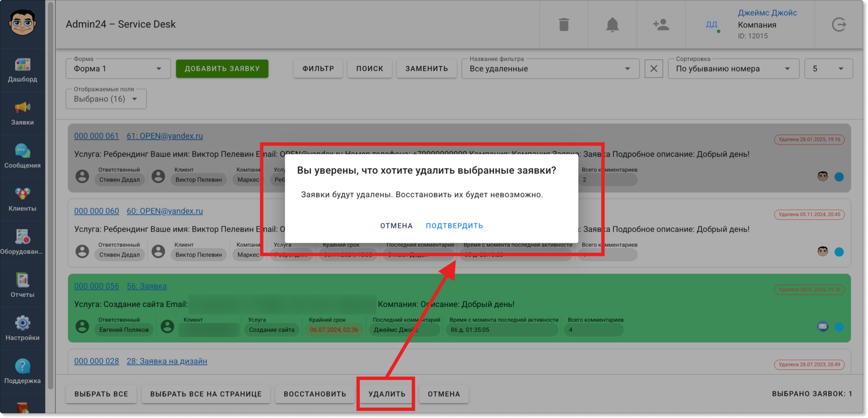Go to Клиенты sidebar section
Image resolution: width=868 pixels, height=418 pixels.
22,199
